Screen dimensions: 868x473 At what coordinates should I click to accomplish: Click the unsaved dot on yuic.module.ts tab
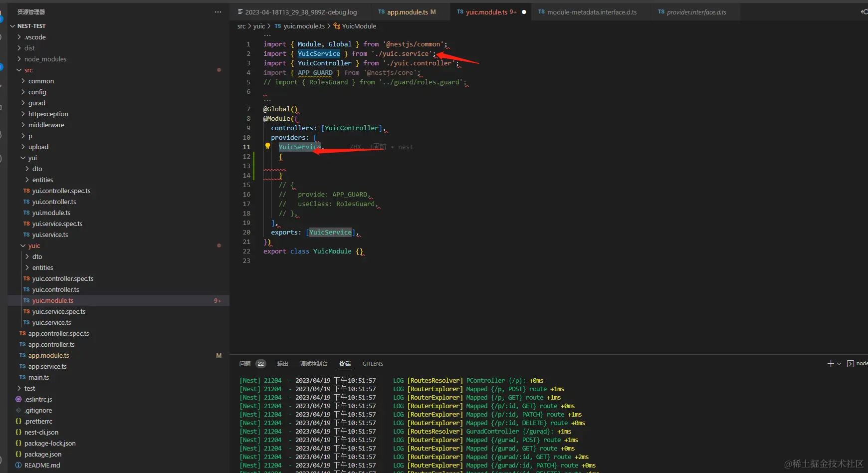click(524, 12)
